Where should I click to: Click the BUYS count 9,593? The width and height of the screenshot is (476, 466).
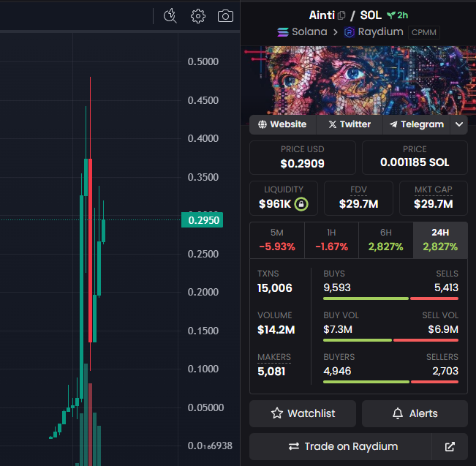tap(337, 288)
